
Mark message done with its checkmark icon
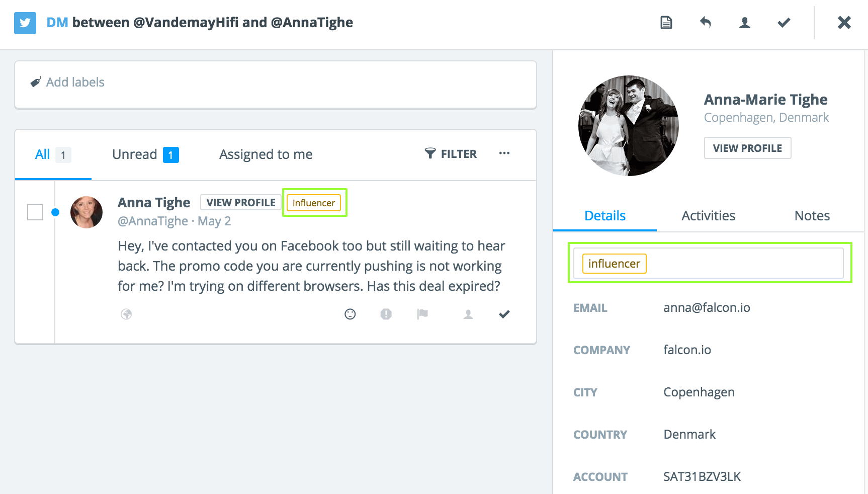tap(504, 314)
